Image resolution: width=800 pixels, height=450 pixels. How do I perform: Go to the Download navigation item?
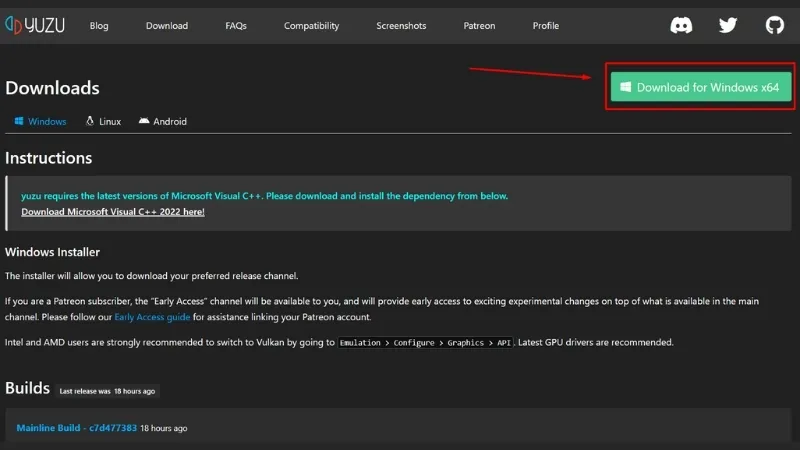(166, 26)
